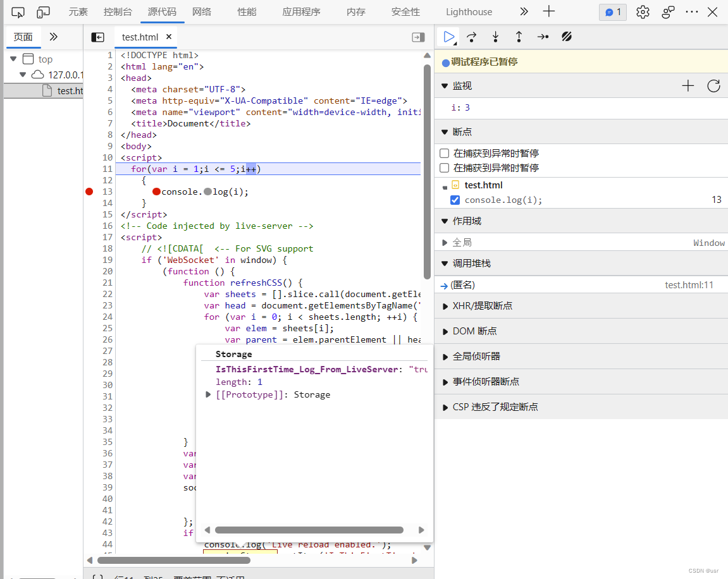Toggle device emulation icon
This screenshot has height=579, width=728.
[43, 12]
